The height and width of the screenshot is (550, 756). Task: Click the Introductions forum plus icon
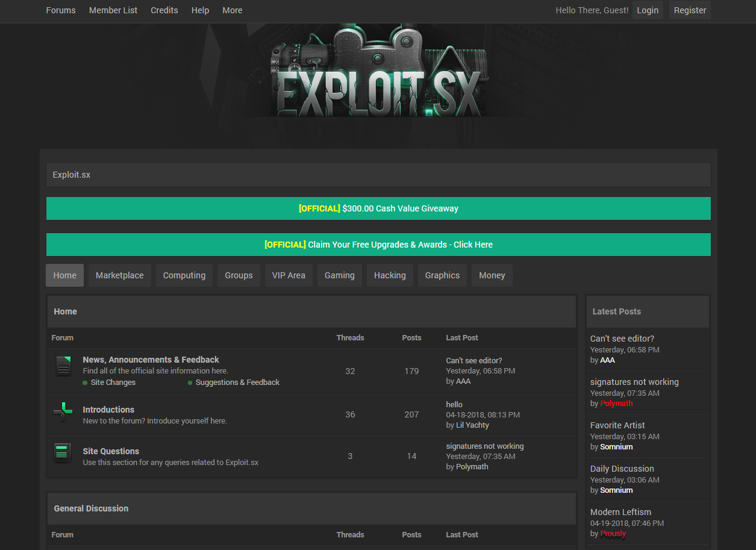point(63,412)
